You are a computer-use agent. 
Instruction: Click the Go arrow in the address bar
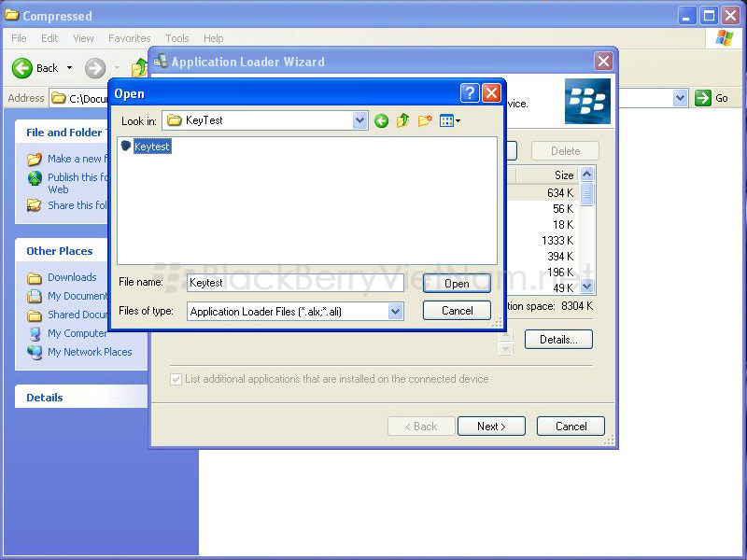tap(703, 98)
